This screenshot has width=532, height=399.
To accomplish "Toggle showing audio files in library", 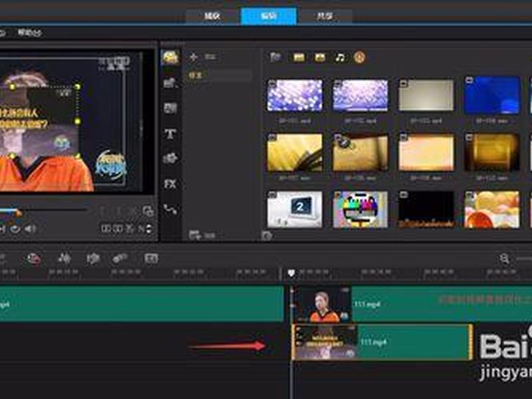I will [x=340, y=57].
